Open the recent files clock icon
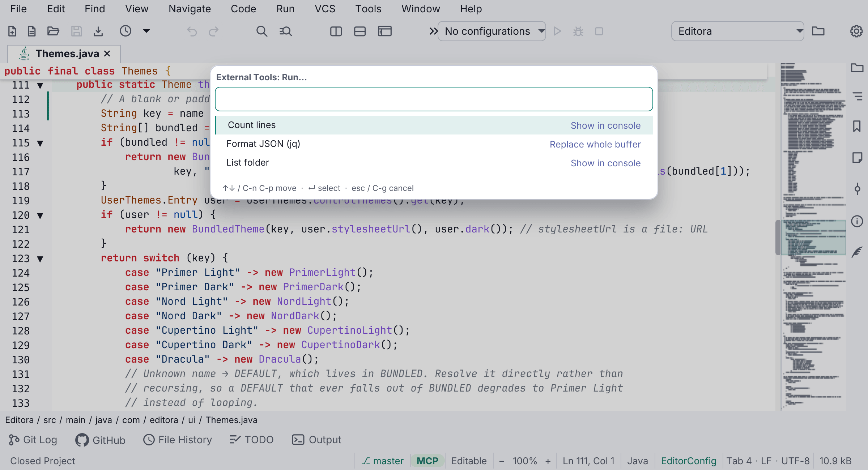 click(x=125, y=31)
